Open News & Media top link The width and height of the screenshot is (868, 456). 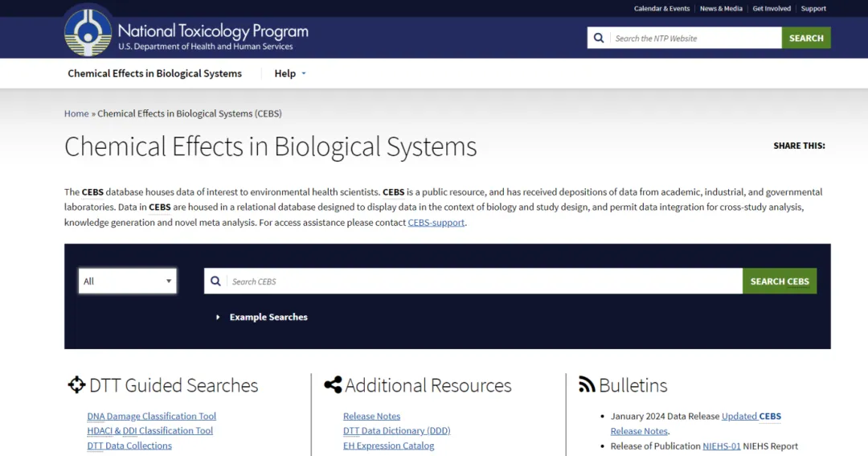(721, 8)
